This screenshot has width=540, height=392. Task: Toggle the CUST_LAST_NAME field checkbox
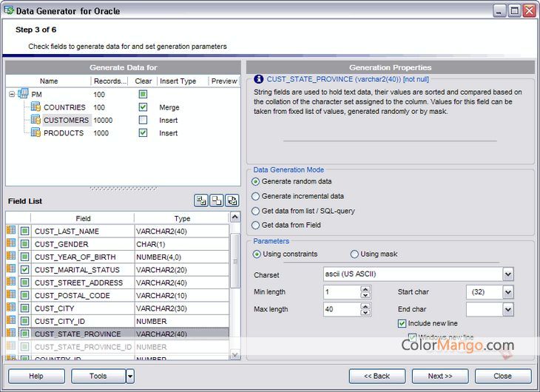coord(25,232)
